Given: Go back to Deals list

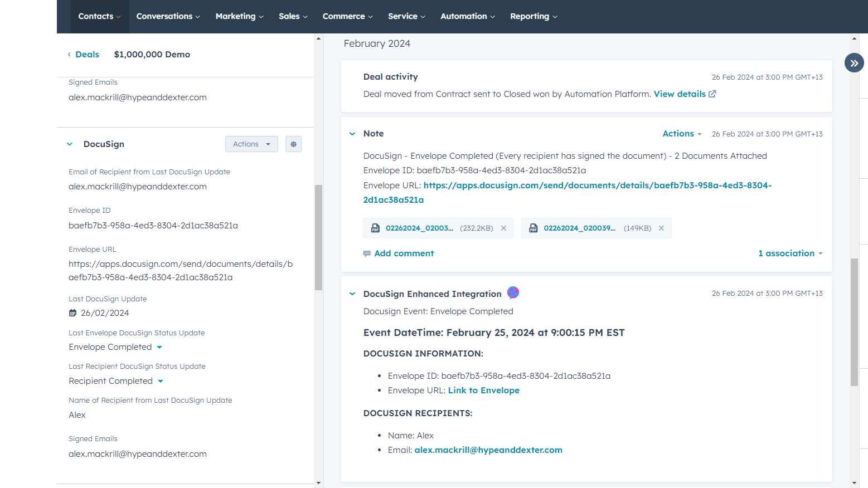Looking at the screenshot, I should 84,55.
